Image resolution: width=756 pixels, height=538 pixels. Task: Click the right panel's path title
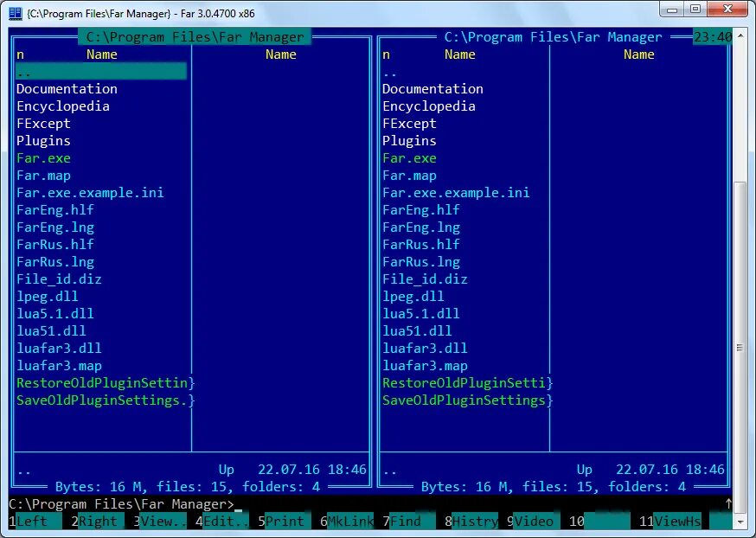[553, 36]
